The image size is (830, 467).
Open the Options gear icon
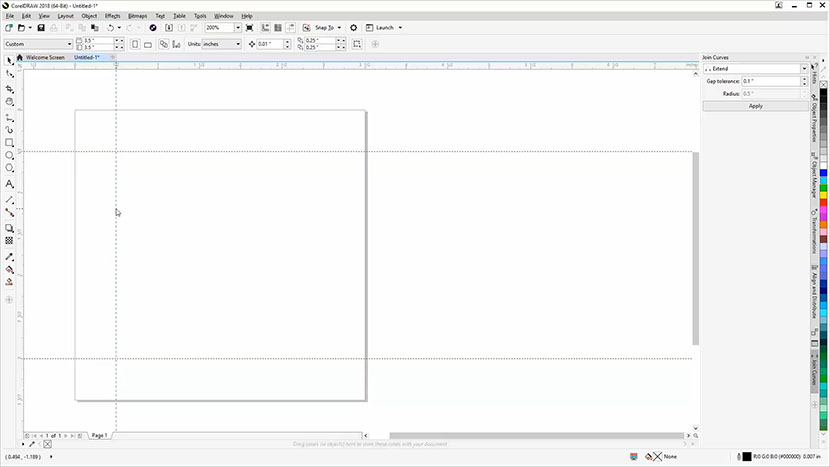(x=353, y=28)
